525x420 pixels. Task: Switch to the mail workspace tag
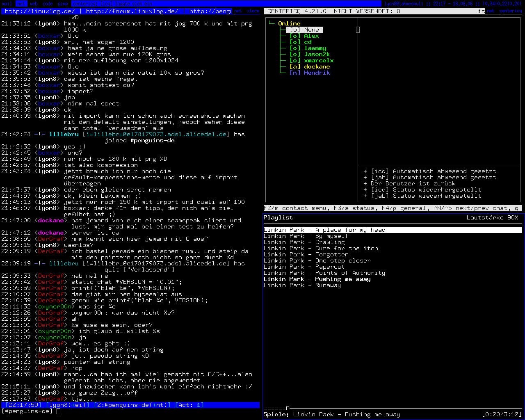[7, 4]
